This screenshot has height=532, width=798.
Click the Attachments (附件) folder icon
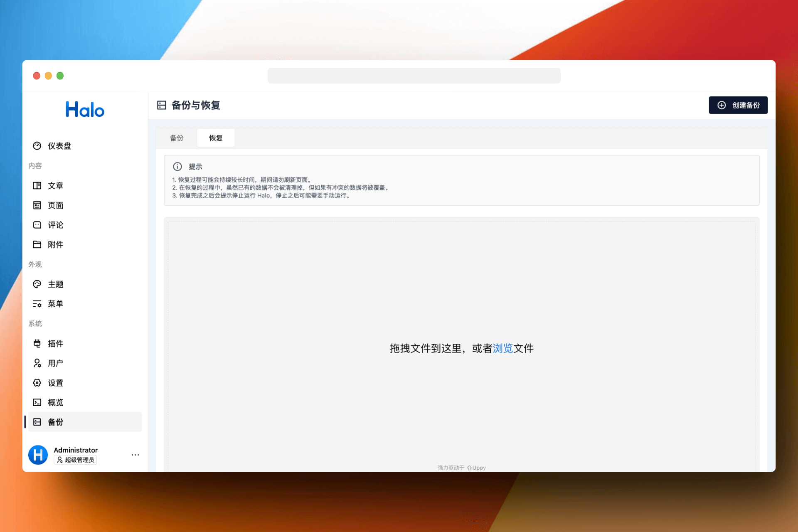37,244
